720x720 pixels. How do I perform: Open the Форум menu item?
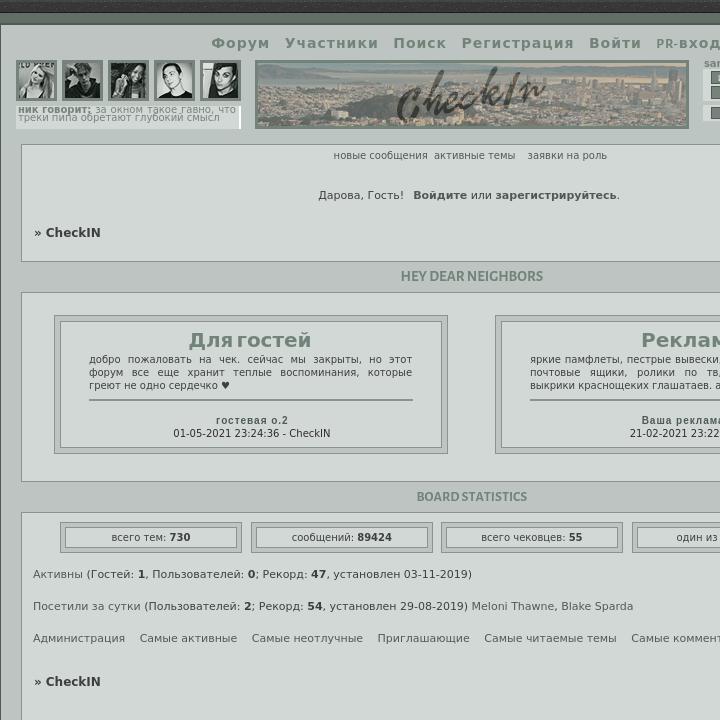240,43
